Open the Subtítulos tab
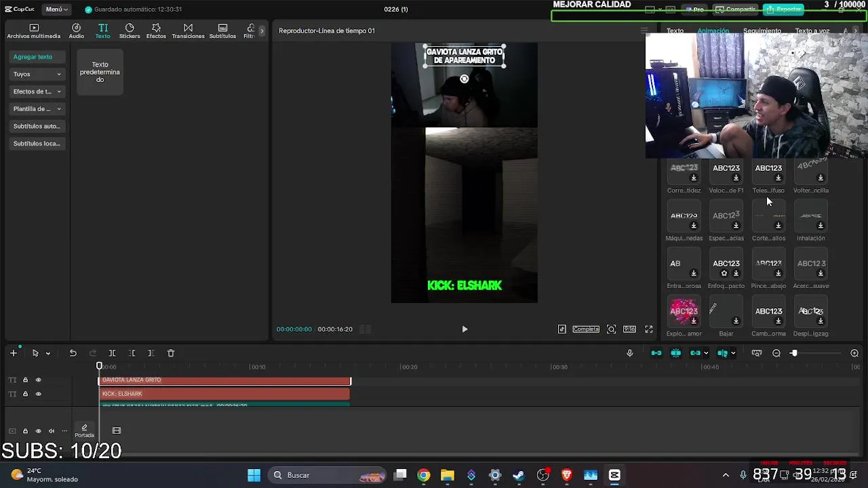The width and height of the screenshot is (868, 488). pyautogui.click(x=222, y=31)
